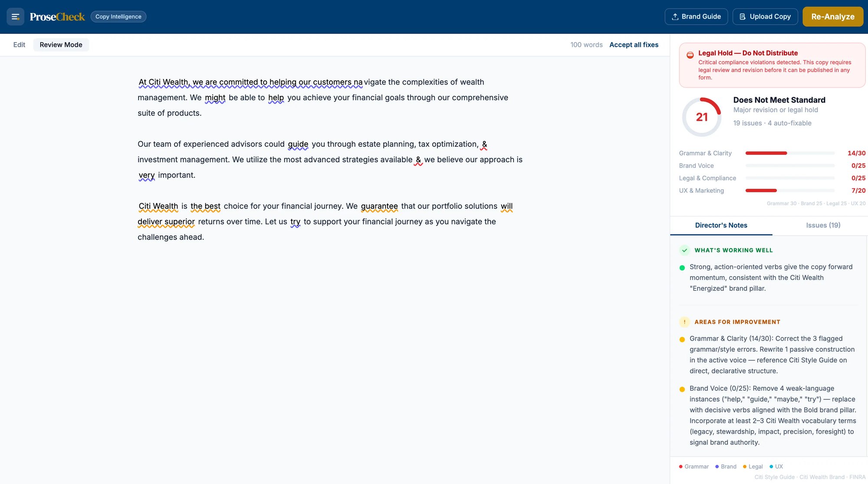Image resolution: width=868 pixels, height=484 pixels.
Task: Open the Director's Notes tab
Action: 721,225
